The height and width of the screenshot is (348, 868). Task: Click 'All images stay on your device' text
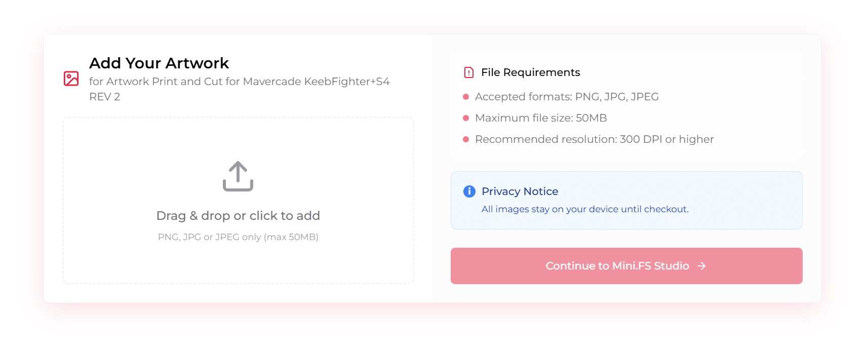click(585, 209)
